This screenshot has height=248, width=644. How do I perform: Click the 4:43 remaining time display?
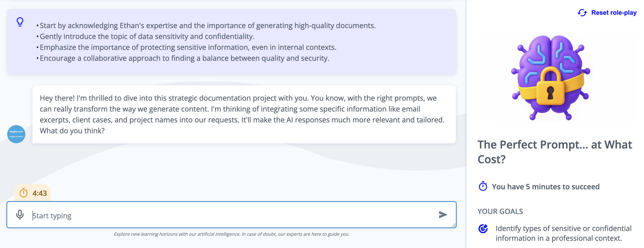coord(40,193)
